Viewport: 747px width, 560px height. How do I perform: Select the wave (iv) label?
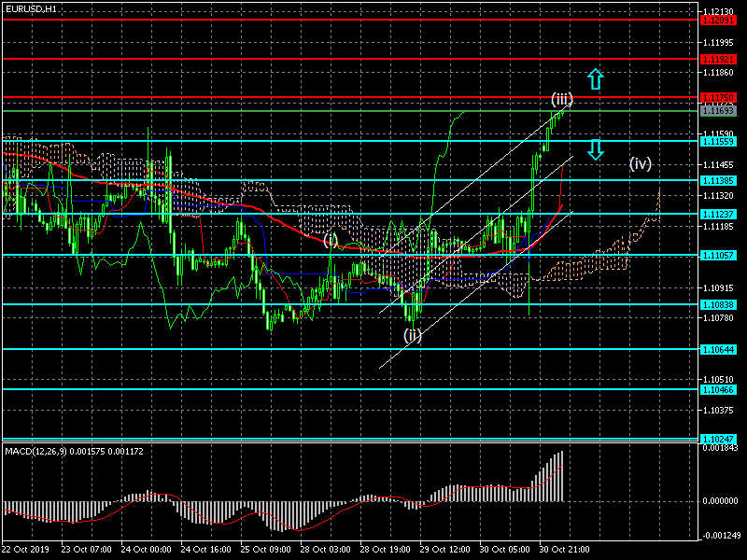coord(640,164)
